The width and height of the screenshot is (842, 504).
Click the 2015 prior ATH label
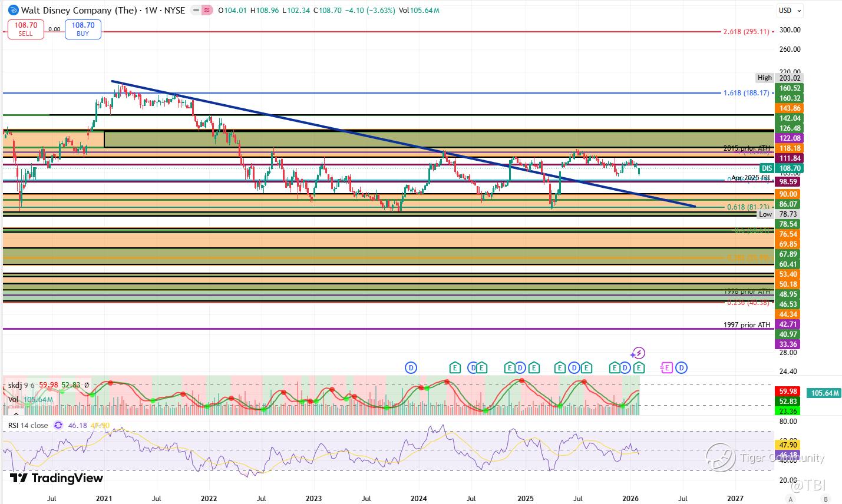pos(747,148)
